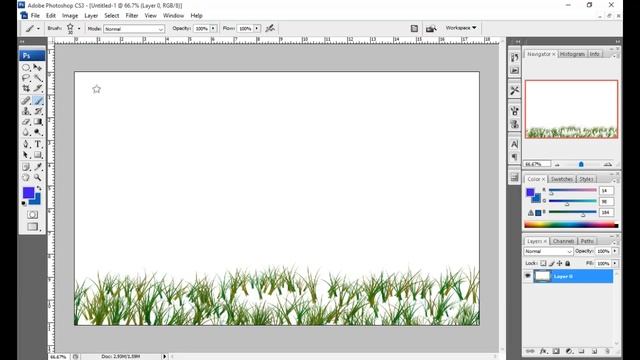Select the Notes tool
The image size is (640, 360).
26,167
